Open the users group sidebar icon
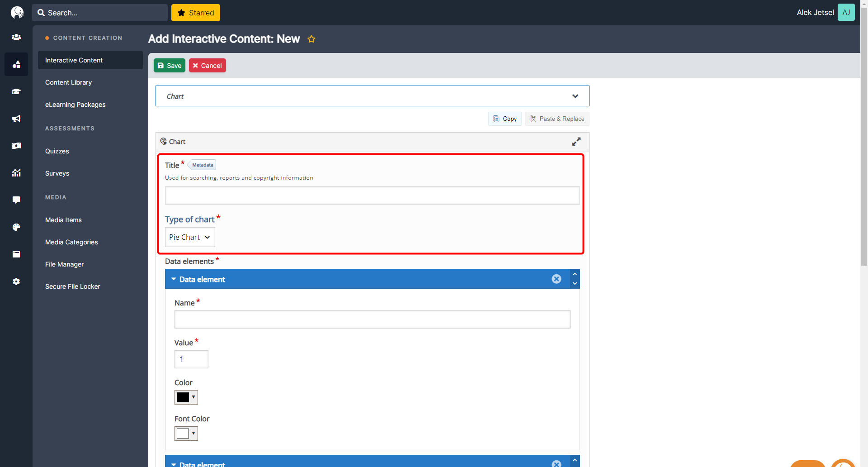The image size is (868, 467). tap(16, 37)
